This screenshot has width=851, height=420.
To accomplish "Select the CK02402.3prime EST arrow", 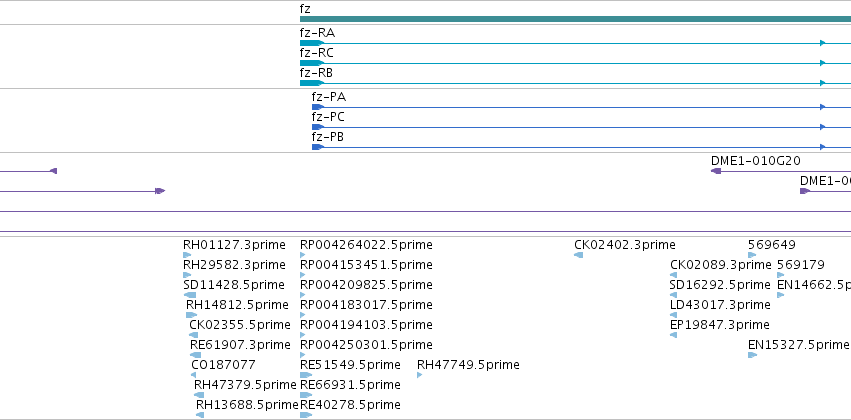I will point(579,255).
